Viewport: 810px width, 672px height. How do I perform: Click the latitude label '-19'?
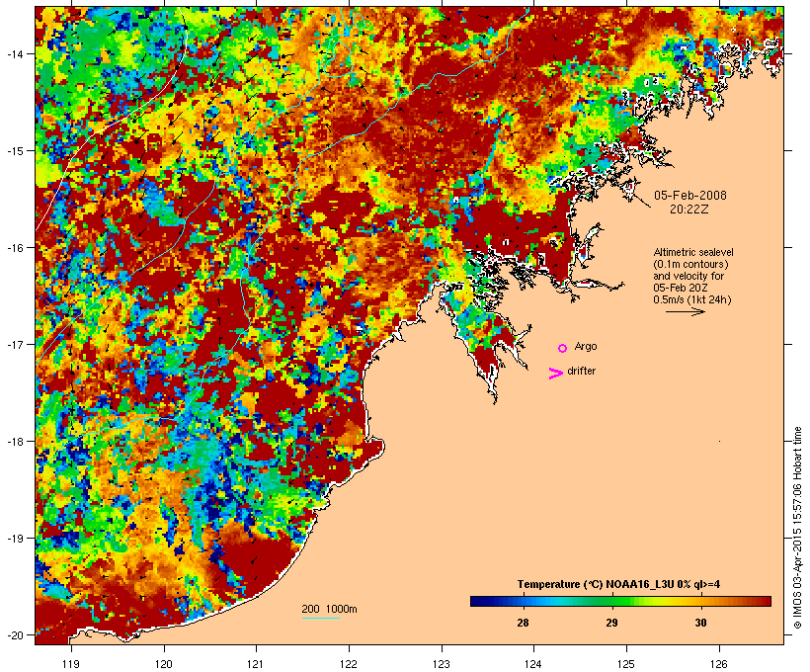(x=14, y=538)
